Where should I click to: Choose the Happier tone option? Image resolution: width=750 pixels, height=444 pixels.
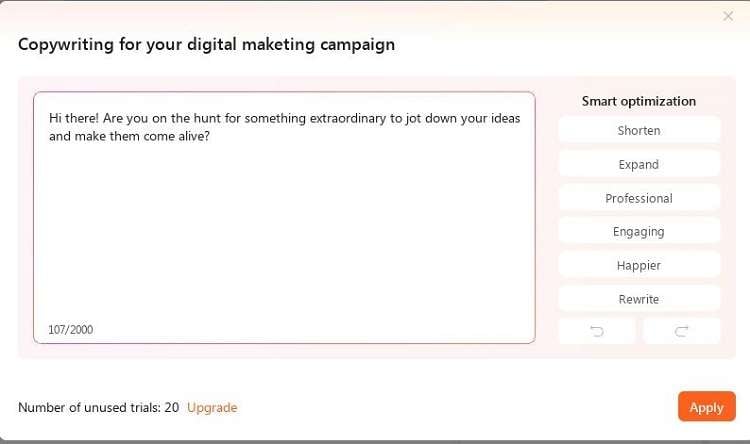click(x=639, y=265)
